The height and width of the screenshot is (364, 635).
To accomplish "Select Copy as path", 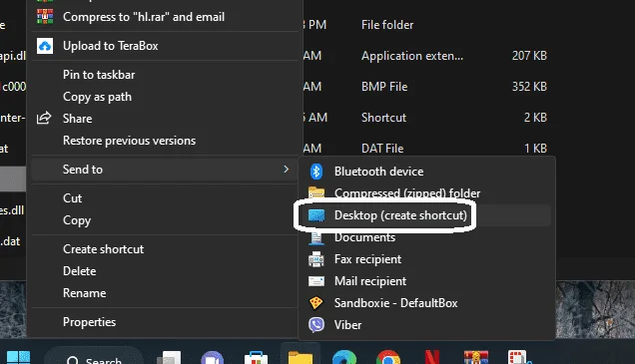I will pyautogui.click(x=164, y=97).
